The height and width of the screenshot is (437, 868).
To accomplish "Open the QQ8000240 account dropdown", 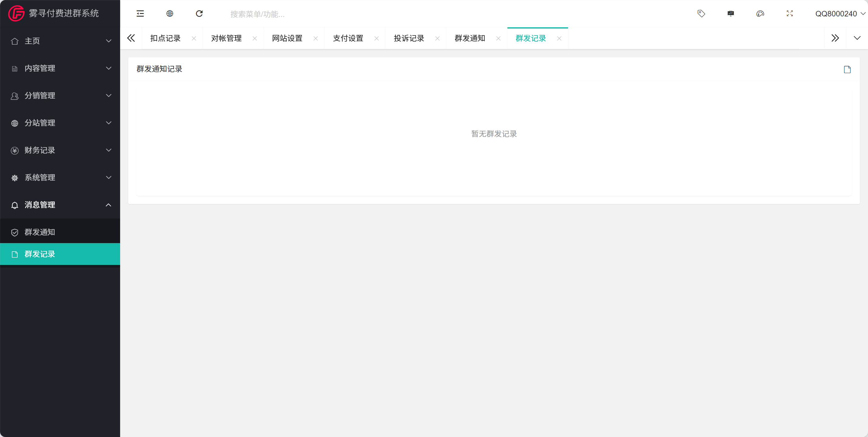I will [x=840, y=14].
